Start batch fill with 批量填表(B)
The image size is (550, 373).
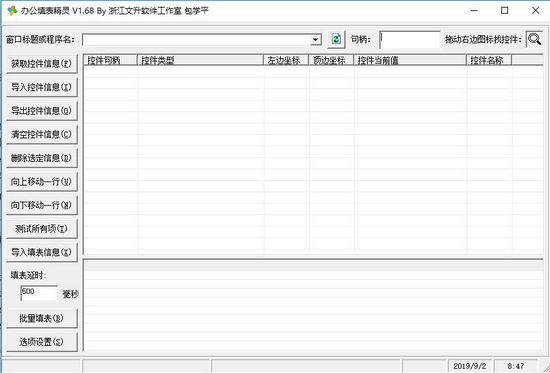pyautogui.click(x=41, y=318)
